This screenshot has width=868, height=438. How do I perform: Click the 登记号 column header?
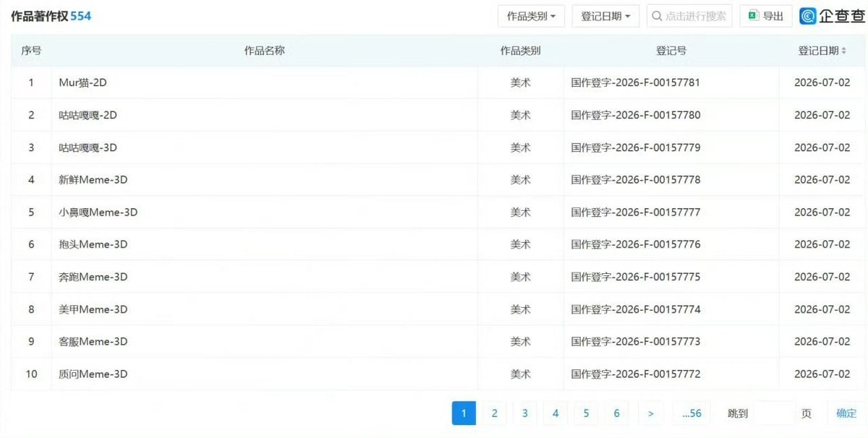[671, 51]
